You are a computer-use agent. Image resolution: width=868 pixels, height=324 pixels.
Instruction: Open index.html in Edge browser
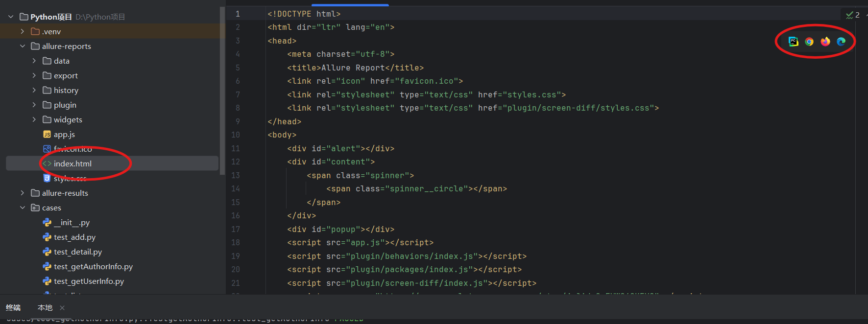841,42
